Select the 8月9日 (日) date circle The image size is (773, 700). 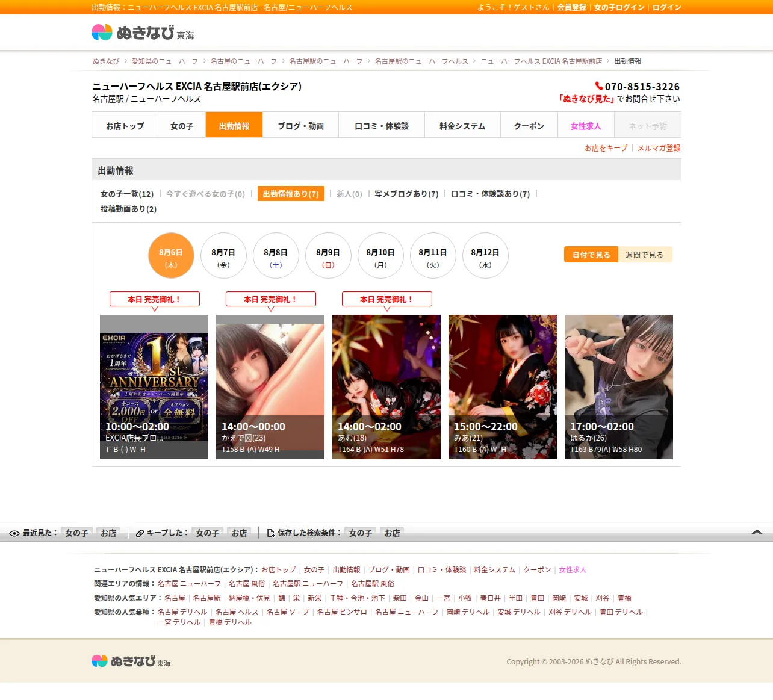tap(328, 256)
